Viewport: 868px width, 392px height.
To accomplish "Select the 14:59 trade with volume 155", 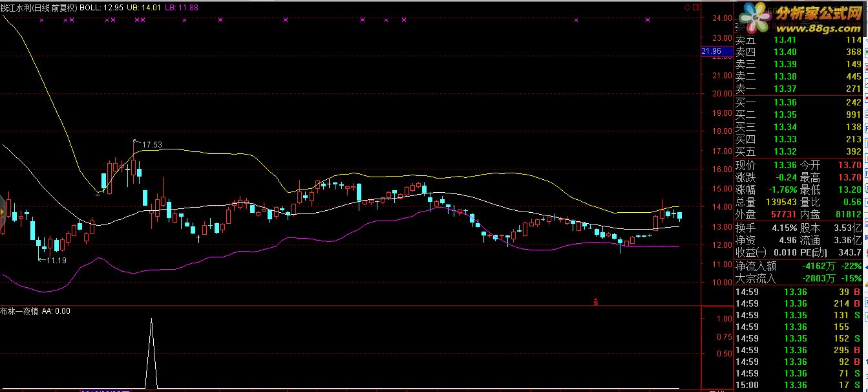I will click(799, 327).
